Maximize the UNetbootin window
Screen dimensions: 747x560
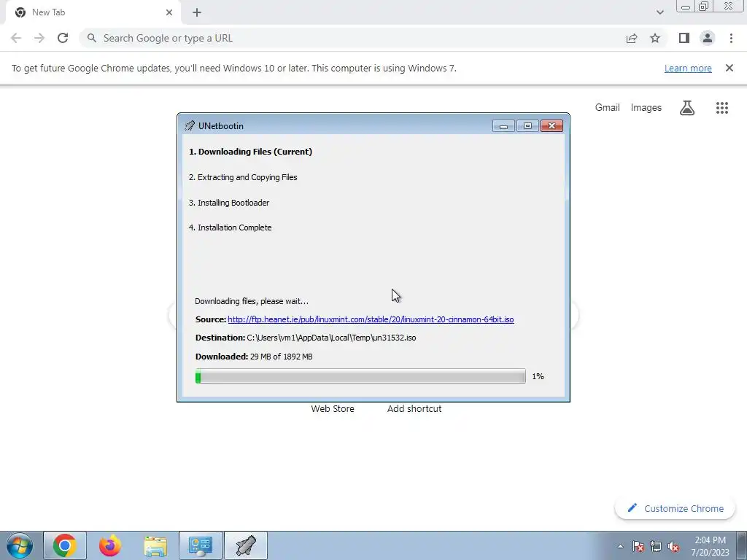coord(527,126)
